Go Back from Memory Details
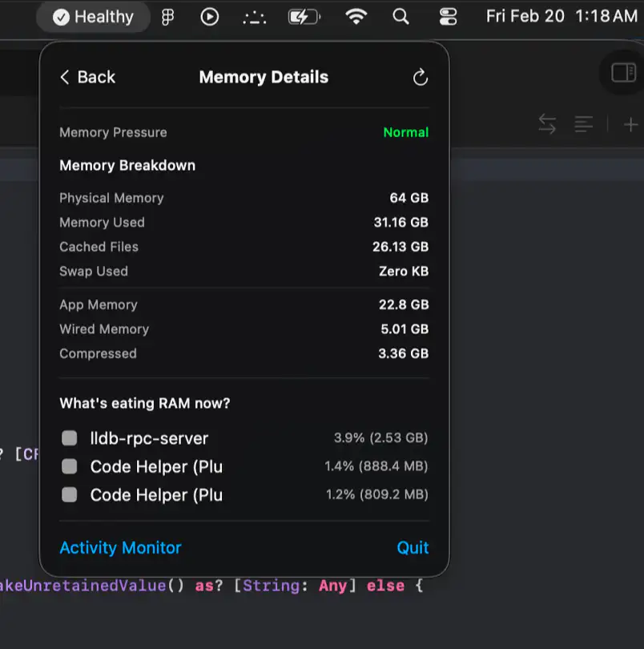 coord(87,77)
